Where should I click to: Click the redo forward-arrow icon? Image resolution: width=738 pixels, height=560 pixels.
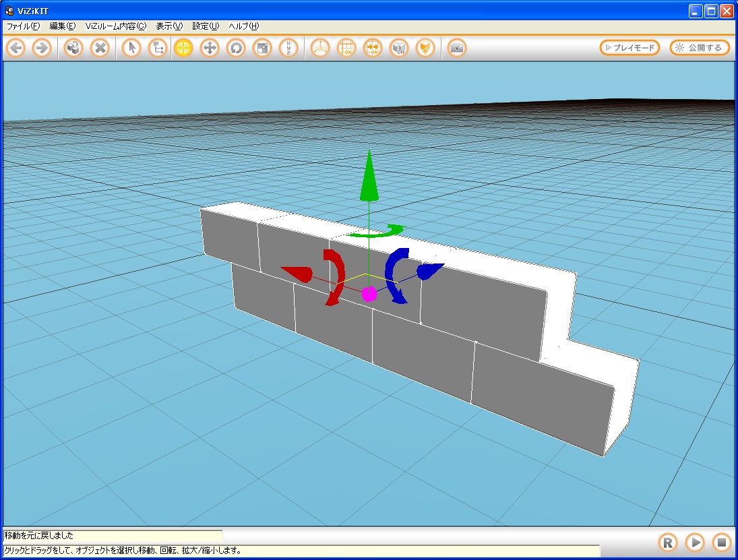pos(42,48)
